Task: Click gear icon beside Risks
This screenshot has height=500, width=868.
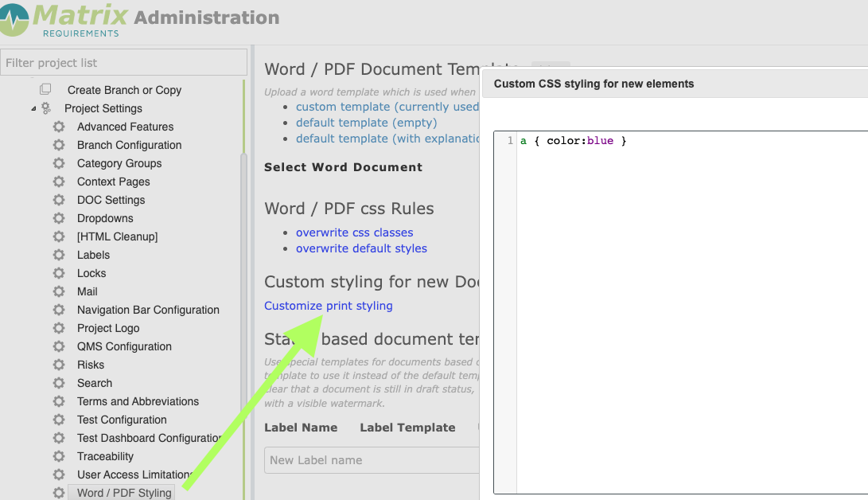Action: coord(59,364)
